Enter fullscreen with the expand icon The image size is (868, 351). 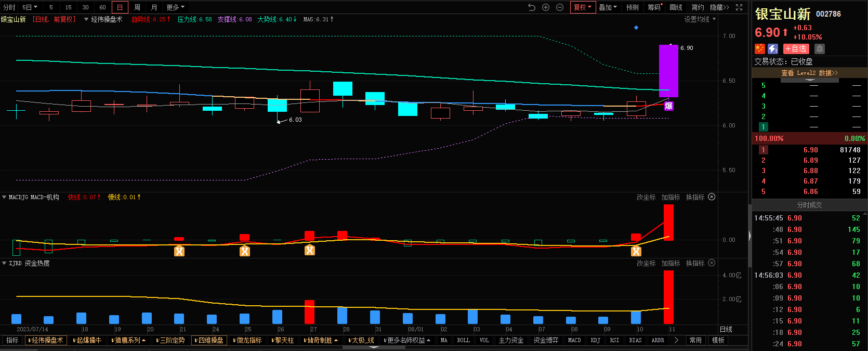coord(739,7)
